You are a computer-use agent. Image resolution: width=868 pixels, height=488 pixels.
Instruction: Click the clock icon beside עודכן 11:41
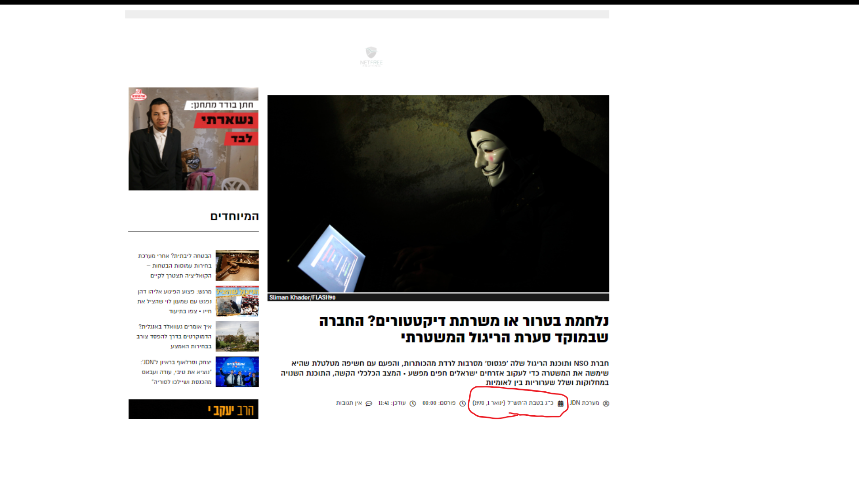[x=413, y=404]
